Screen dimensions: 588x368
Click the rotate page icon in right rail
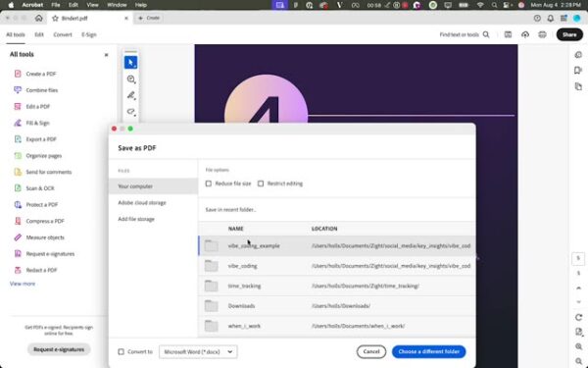click(578, 317)
